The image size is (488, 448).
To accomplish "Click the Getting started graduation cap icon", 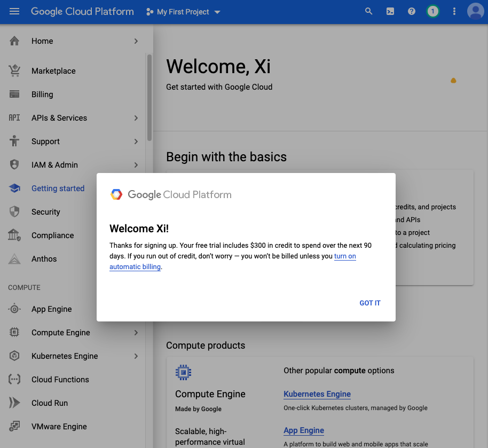I will [x=14, y=188].
